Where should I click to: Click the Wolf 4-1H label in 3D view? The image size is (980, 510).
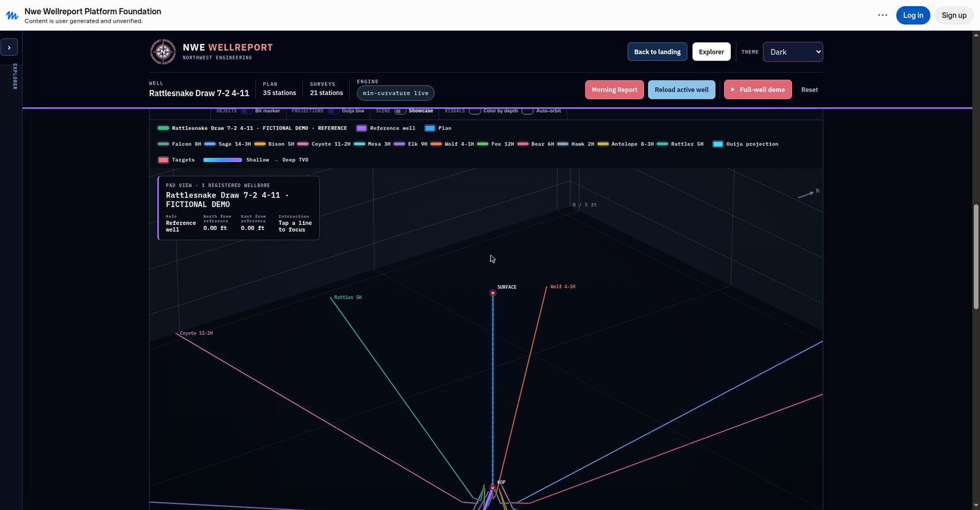(562, 287)
